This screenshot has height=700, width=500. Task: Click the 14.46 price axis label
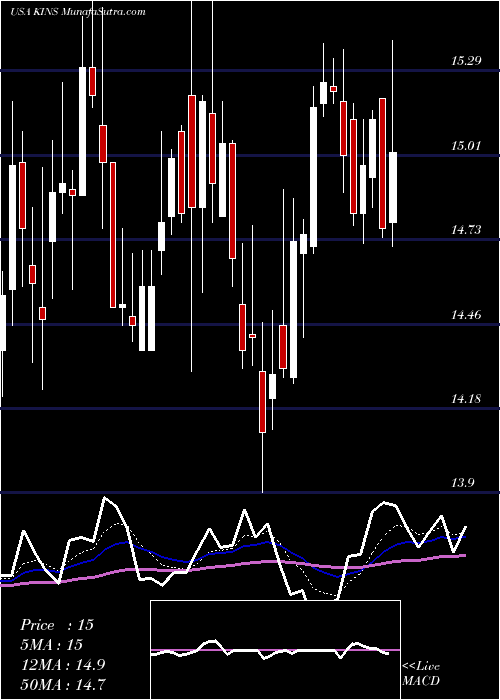466,315
